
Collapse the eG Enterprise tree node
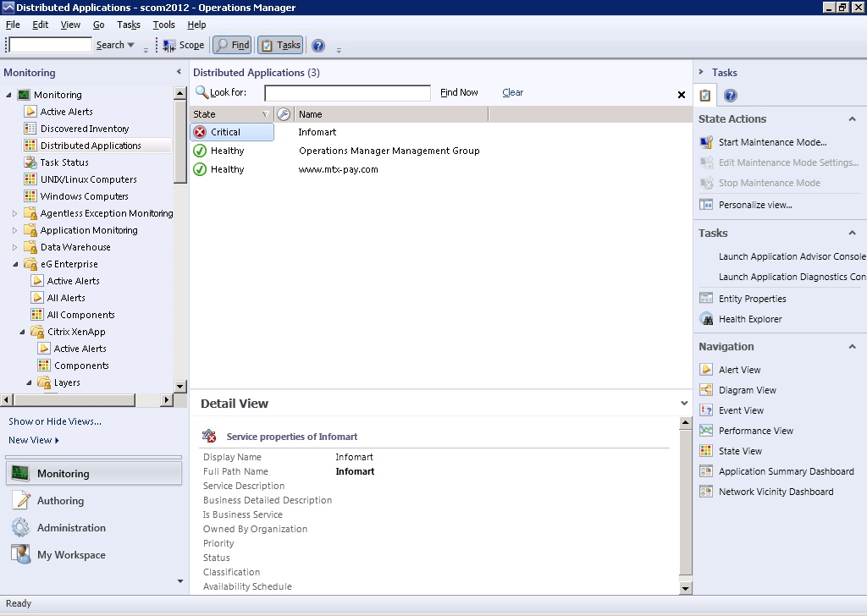coord(15,264)
